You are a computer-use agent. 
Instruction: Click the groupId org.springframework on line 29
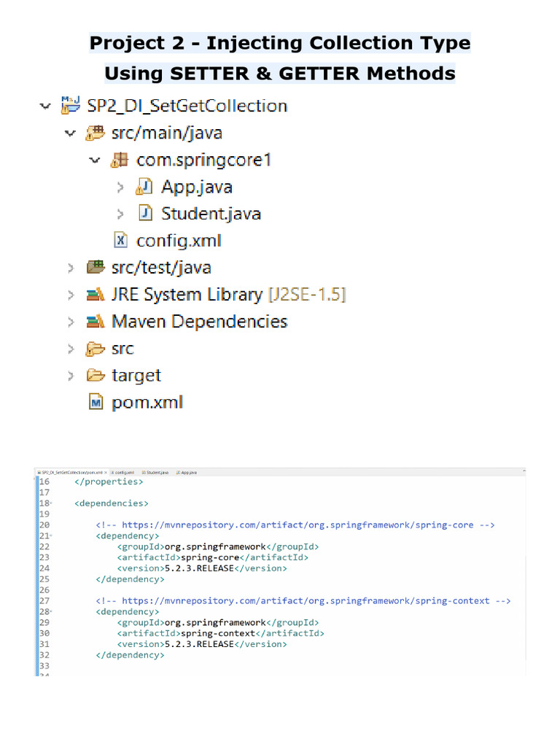click(215, 623)
